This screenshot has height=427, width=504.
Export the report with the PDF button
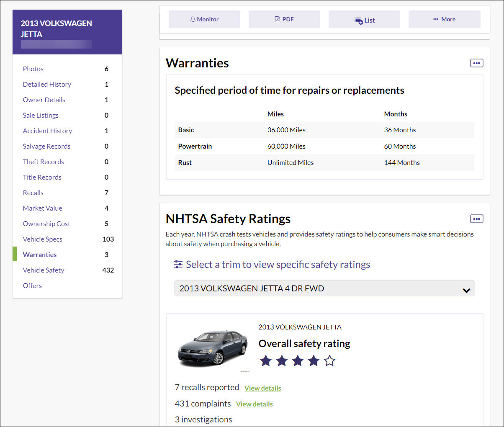click(x=284, y=19)
